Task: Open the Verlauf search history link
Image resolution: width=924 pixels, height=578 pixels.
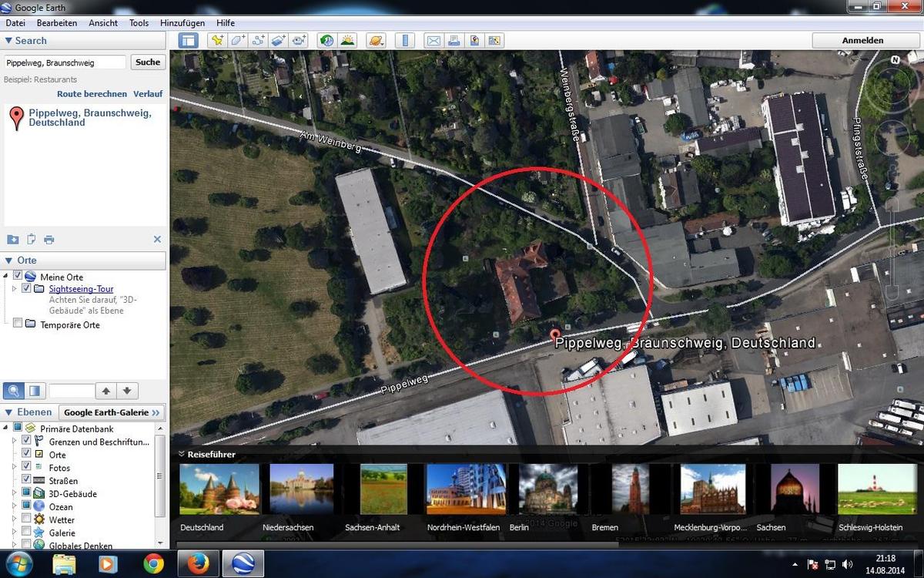Action: pos(148,94)
